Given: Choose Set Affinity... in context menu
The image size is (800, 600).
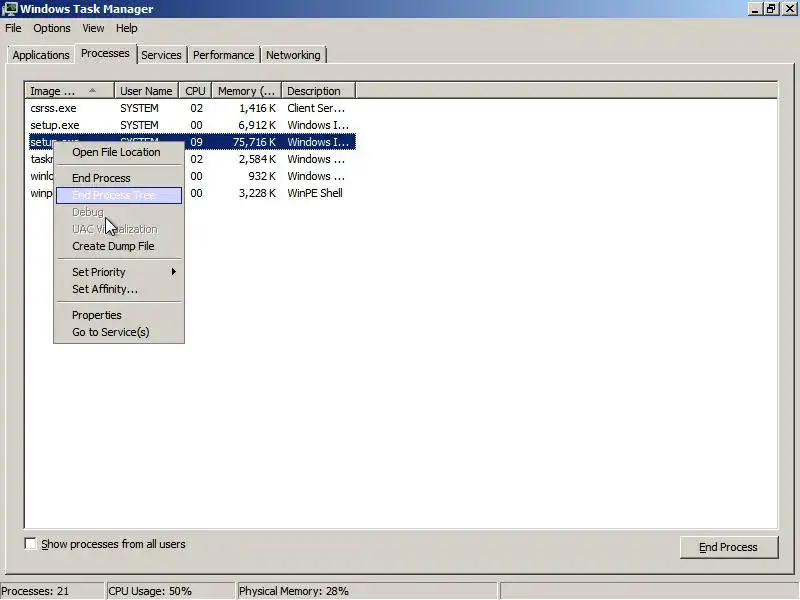Looking at the screenshot, I should click(x=119, y=289).
